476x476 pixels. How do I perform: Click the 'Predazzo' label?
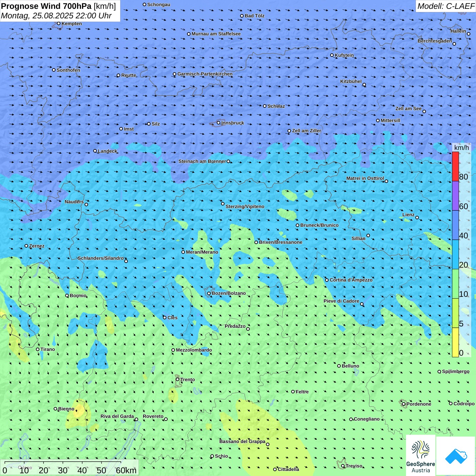pyautogui.click(x=235, y=326)
